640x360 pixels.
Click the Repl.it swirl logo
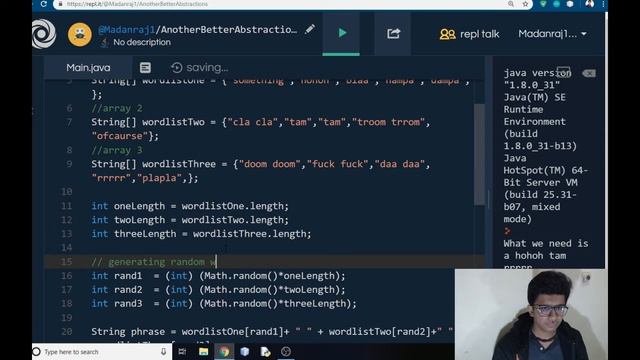44,34
